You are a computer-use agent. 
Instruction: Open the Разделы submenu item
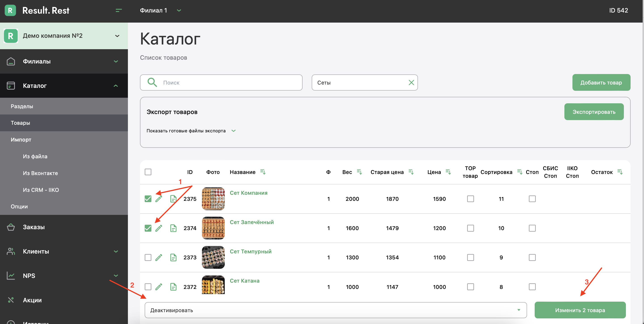coord(22,106)
